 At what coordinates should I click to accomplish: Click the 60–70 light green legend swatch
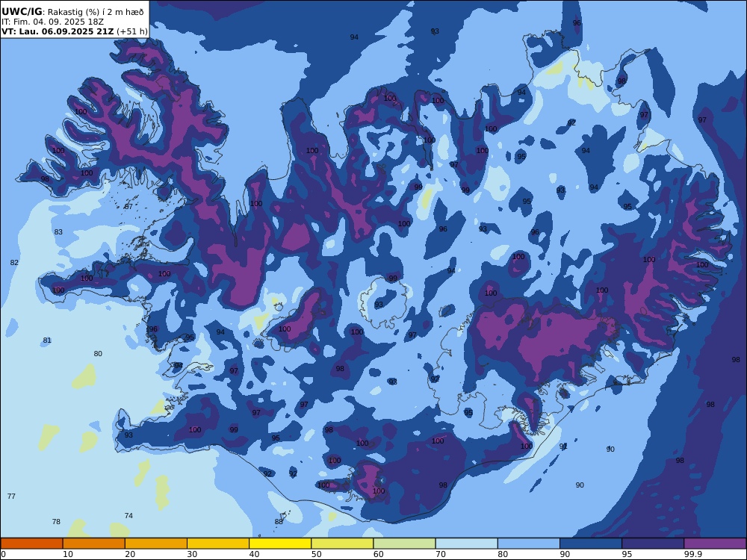tap(404, 544)
